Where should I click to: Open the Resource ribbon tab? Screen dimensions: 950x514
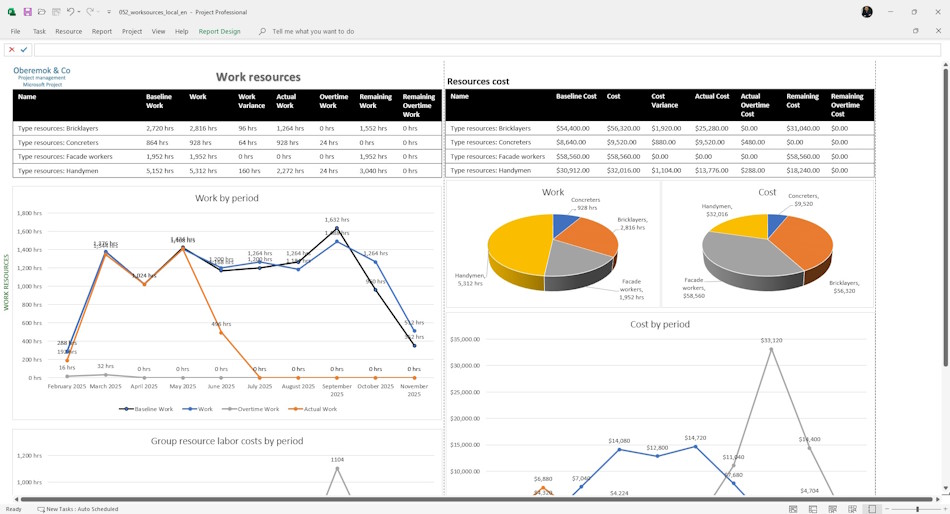(68, 32)
